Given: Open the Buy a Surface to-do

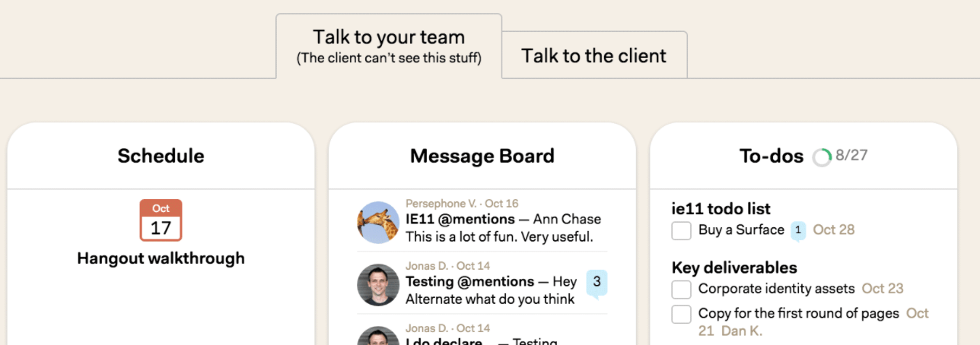Looking at the screenshot, I should 741,229.
